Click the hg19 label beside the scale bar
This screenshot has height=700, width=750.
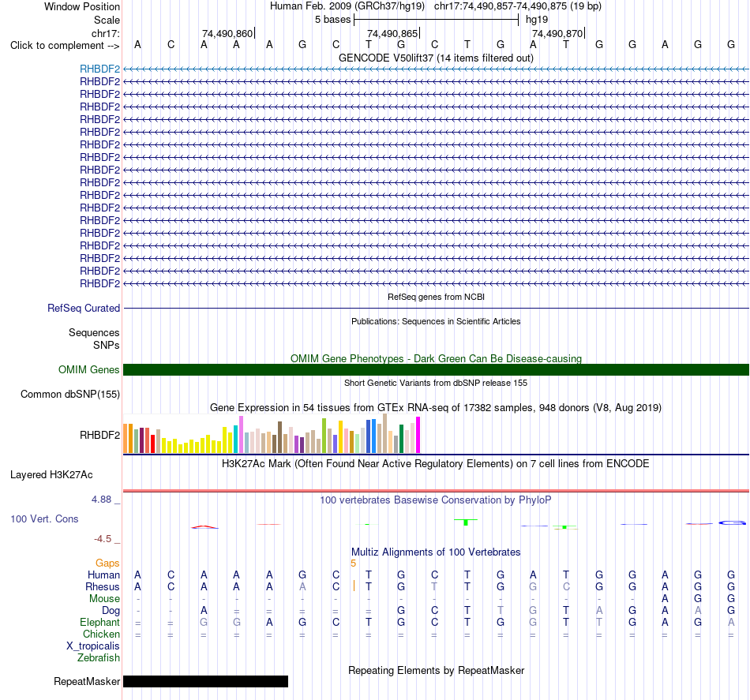(537, 20)
